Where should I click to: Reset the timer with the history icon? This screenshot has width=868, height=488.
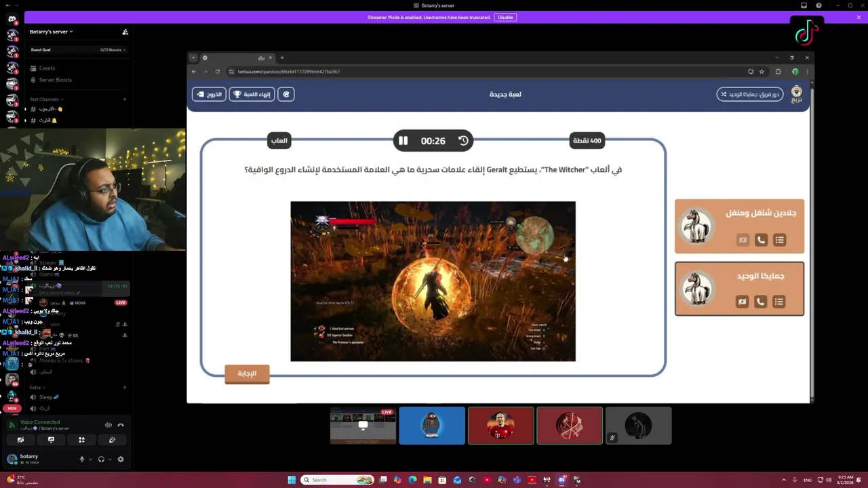click(463, 141)
